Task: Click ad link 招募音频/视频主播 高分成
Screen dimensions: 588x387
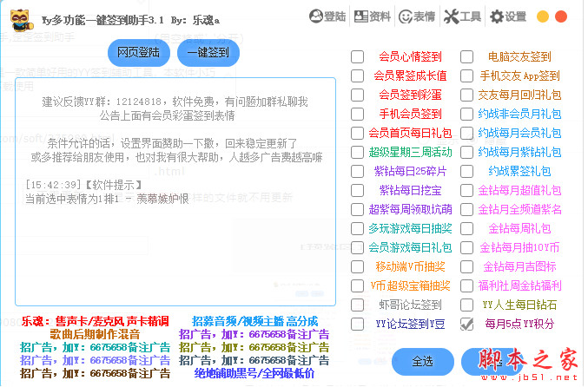Action: [254, 321]
